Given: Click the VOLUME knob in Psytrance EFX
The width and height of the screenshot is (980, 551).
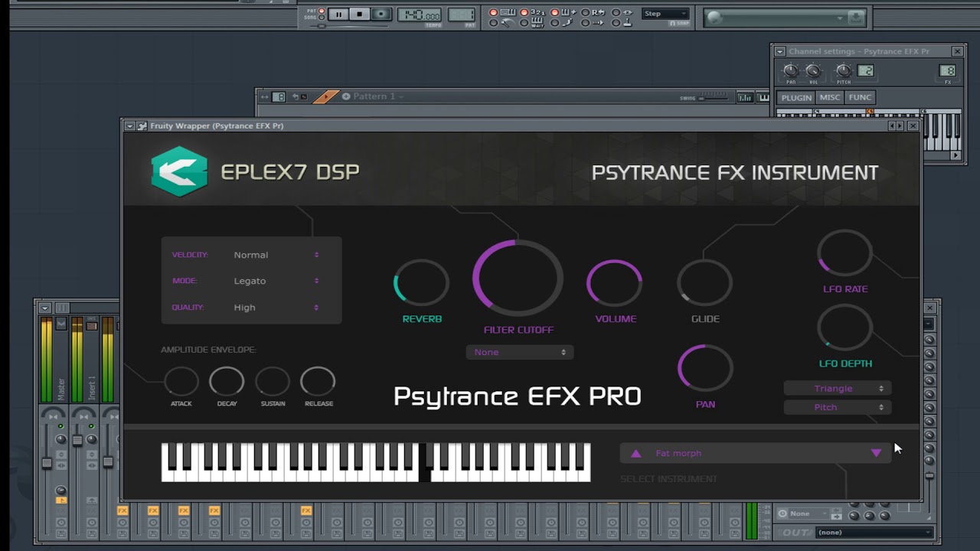Looking at the screenshot, I should coord(615,283).
